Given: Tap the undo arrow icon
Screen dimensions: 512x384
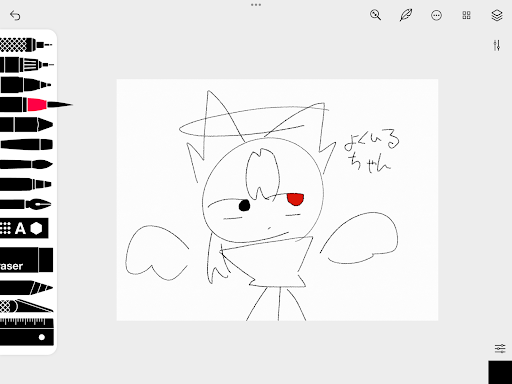Looking at the screenshot, I should click(15, 15).
